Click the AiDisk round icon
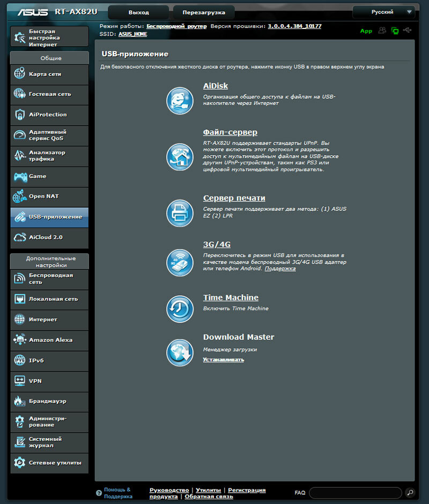 click(x=180, y=100)
